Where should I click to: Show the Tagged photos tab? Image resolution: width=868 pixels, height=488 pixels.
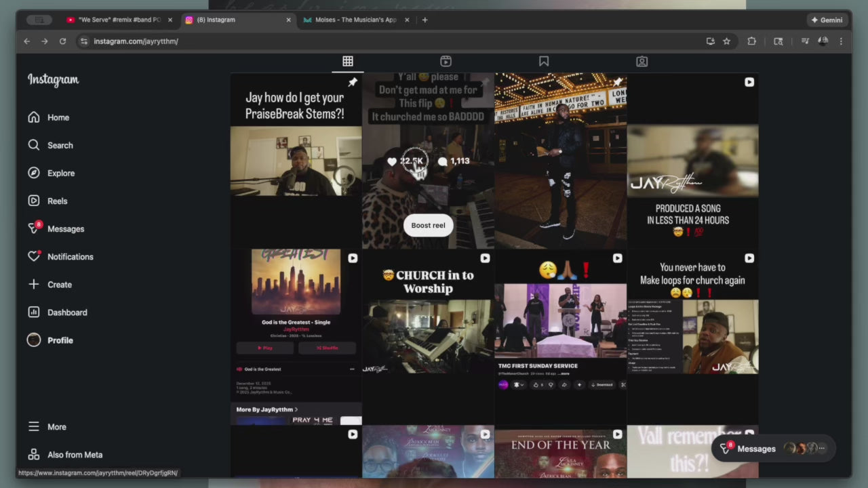[642, 62]
